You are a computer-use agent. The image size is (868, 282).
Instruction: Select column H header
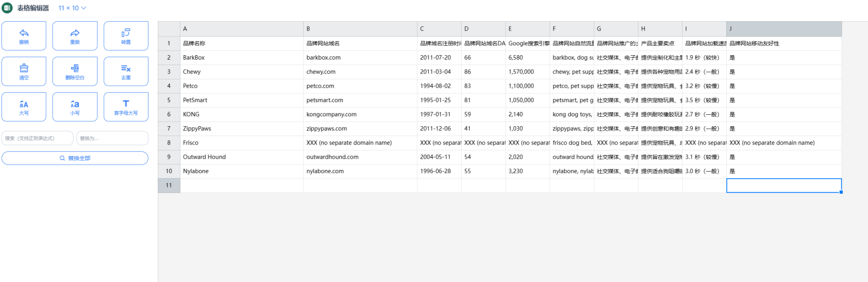660,29
